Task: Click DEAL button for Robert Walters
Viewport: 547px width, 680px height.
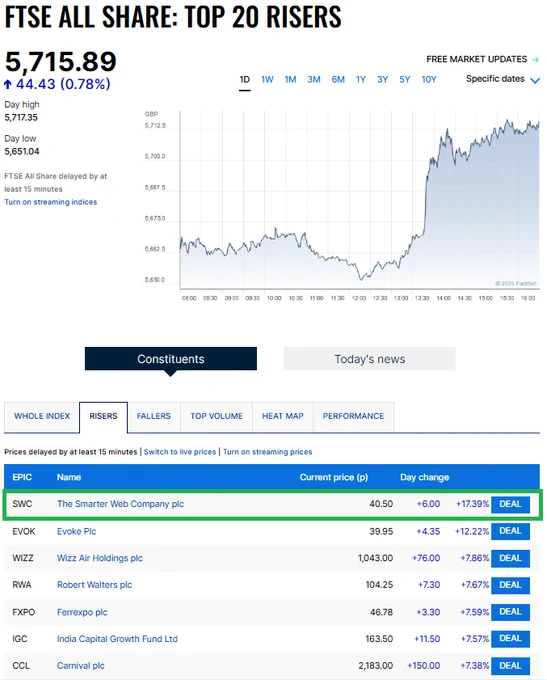Action: click(x=510, y=585)
